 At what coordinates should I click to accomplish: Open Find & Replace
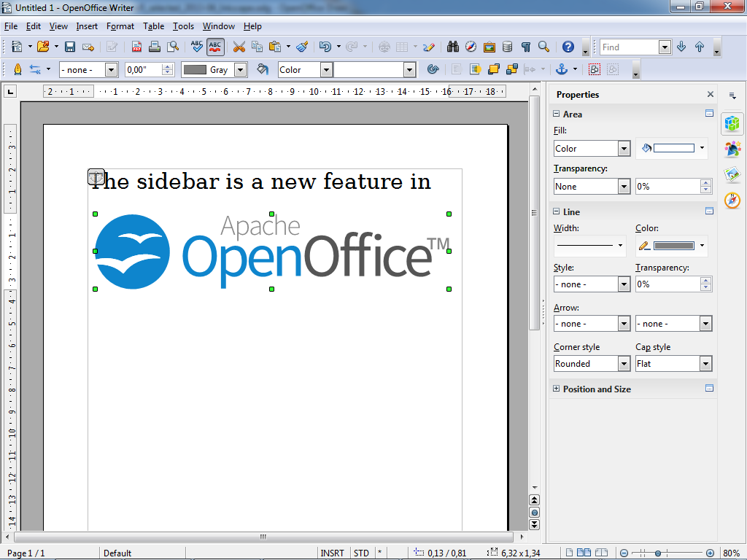click(453, 45)
